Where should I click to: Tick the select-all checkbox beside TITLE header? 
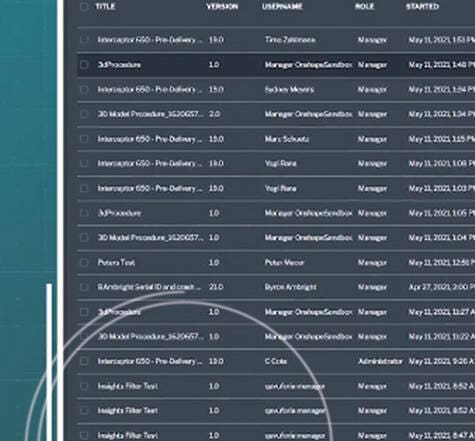point(84,7)
